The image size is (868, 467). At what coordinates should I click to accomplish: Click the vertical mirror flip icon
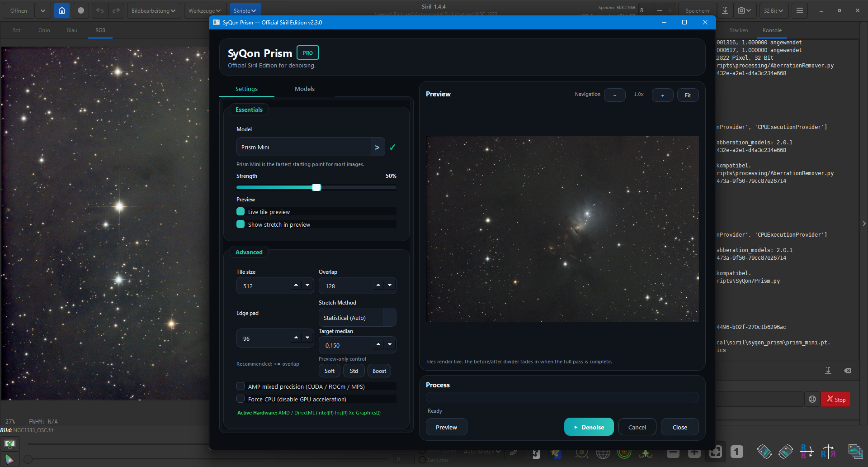807,451
